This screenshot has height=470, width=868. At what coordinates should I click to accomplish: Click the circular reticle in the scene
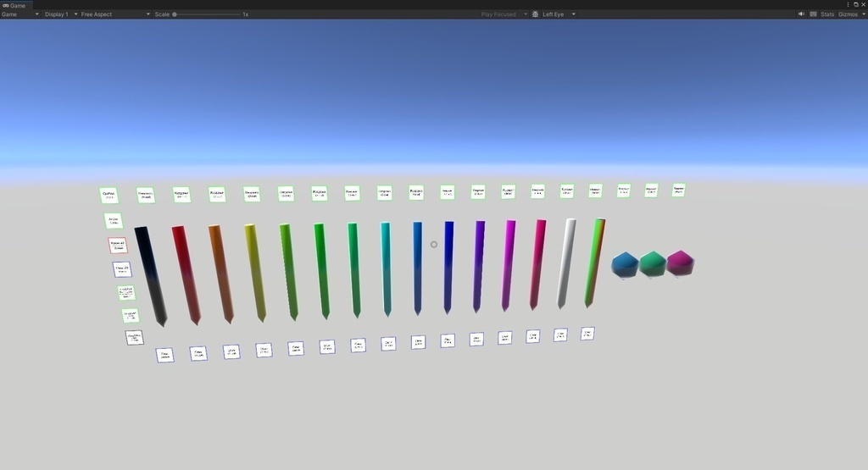pyautogui.click(x=434, y=245)
